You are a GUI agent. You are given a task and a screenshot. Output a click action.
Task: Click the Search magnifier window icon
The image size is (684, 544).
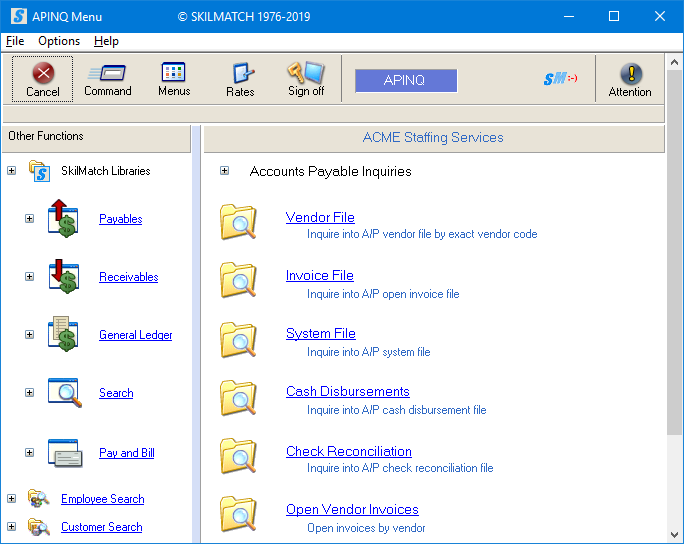coord(65,393)
